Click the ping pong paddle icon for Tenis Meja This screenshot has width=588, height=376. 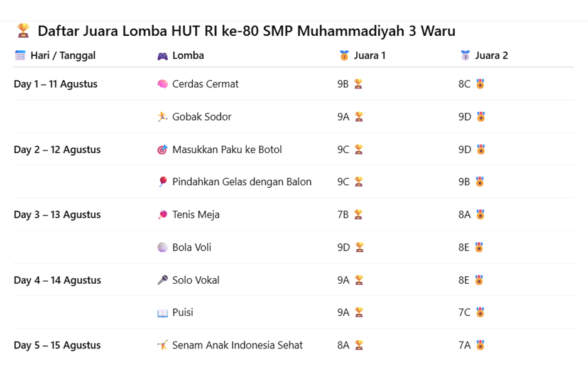(162, 215)
